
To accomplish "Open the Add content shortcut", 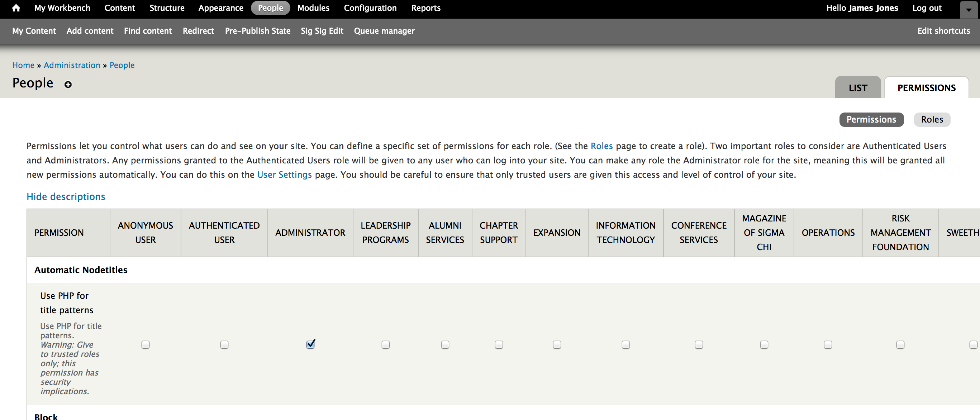I will [x=90, y=31].
